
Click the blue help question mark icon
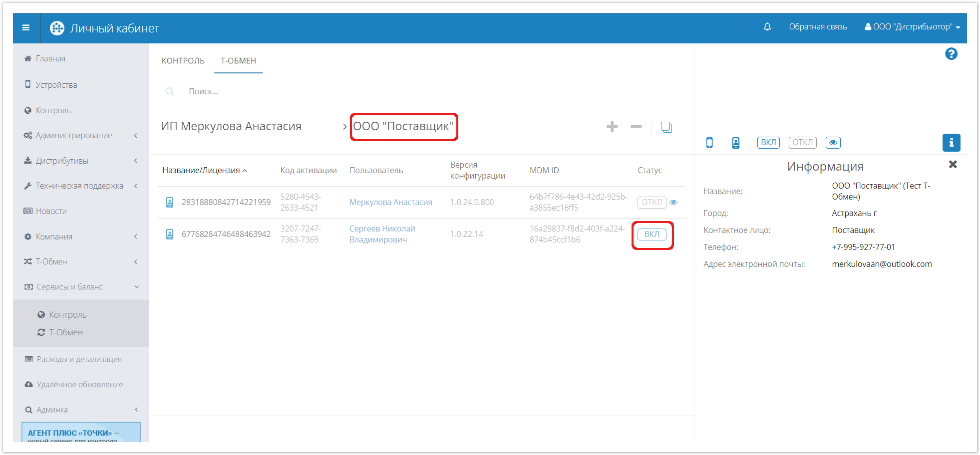[x=951, y=54]
